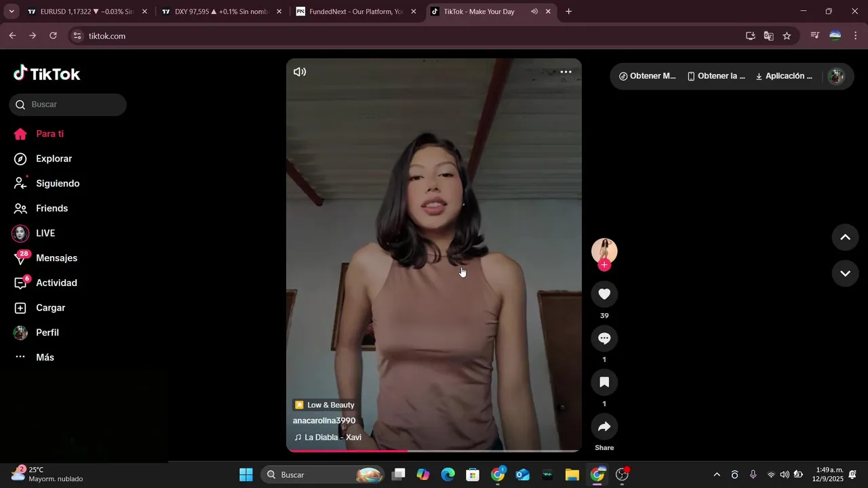
Task: Follow creator with the red plus badge
Action: (604, 265)
